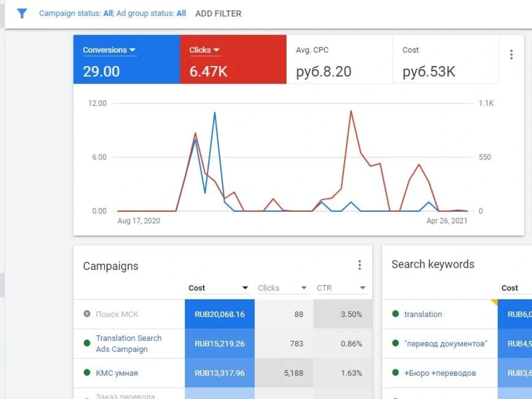Click the 6.47K clicks total
This screenshot has width=532, height=399.
click(x=209, y=72)
